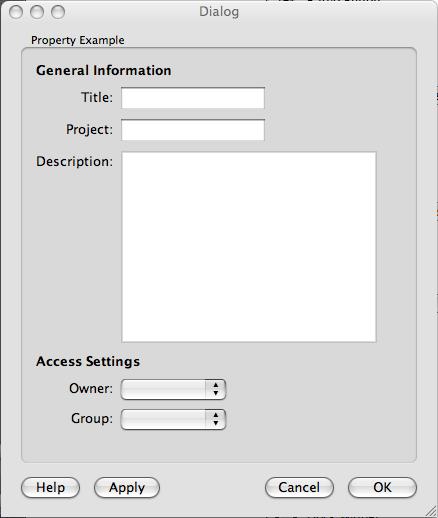This screenshot has width=438, height=518.
Task: Click the Owner popup's up-down arrows
Action: [x=216, y=389]
